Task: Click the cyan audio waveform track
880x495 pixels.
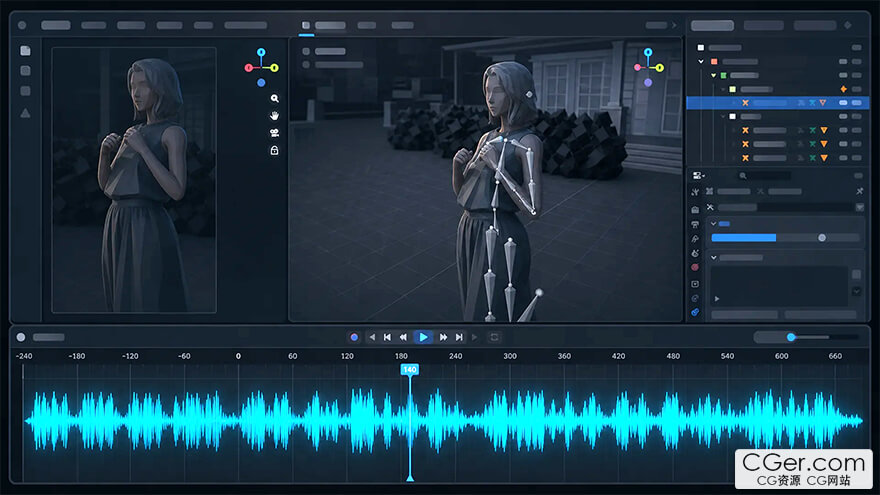Action: click(443, 421)
